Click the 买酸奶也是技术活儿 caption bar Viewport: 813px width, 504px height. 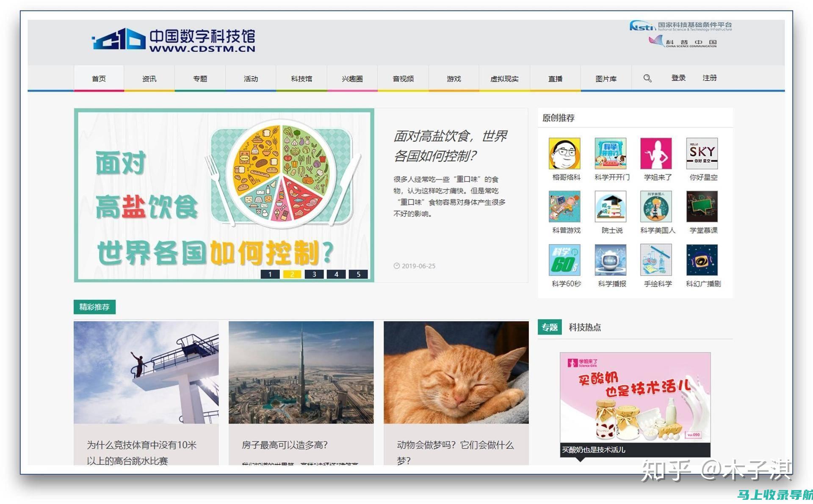point(635,450)
